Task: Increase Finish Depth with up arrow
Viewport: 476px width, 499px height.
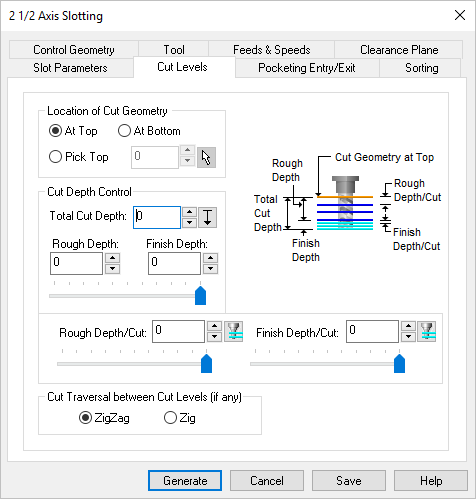Action: (x=210, y=258)
